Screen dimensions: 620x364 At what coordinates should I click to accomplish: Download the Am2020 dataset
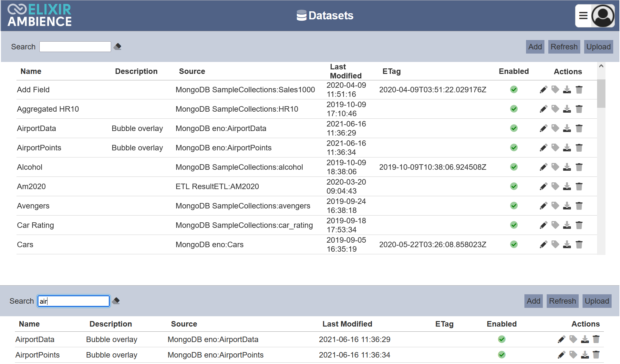pyautogui.click(x=567, y=187)
